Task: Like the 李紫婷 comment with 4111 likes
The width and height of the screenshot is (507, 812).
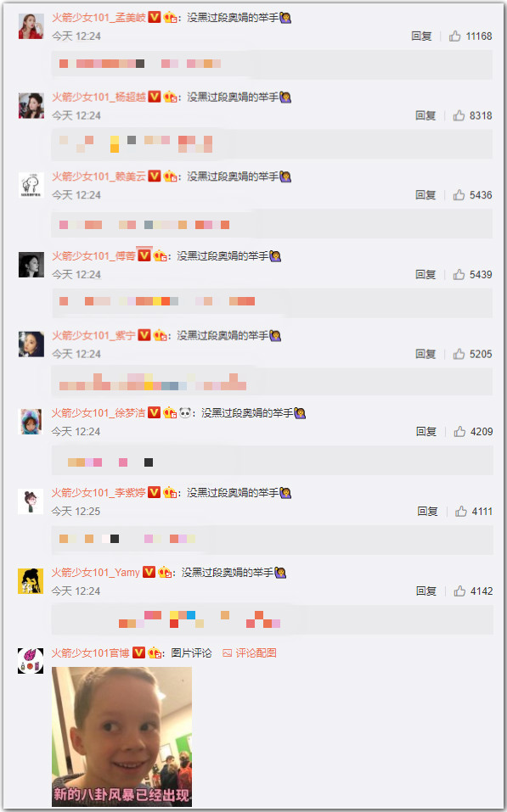Action: tap(461, 511)
